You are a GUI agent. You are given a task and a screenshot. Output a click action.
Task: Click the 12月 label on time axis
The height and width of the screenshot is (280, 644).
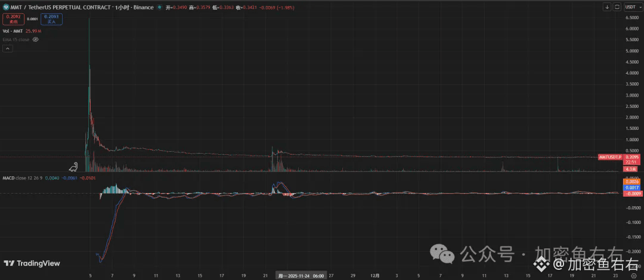tap(374, 276)
